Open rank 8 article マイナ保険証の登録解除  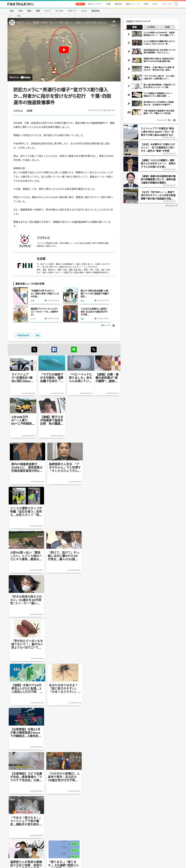151,95
